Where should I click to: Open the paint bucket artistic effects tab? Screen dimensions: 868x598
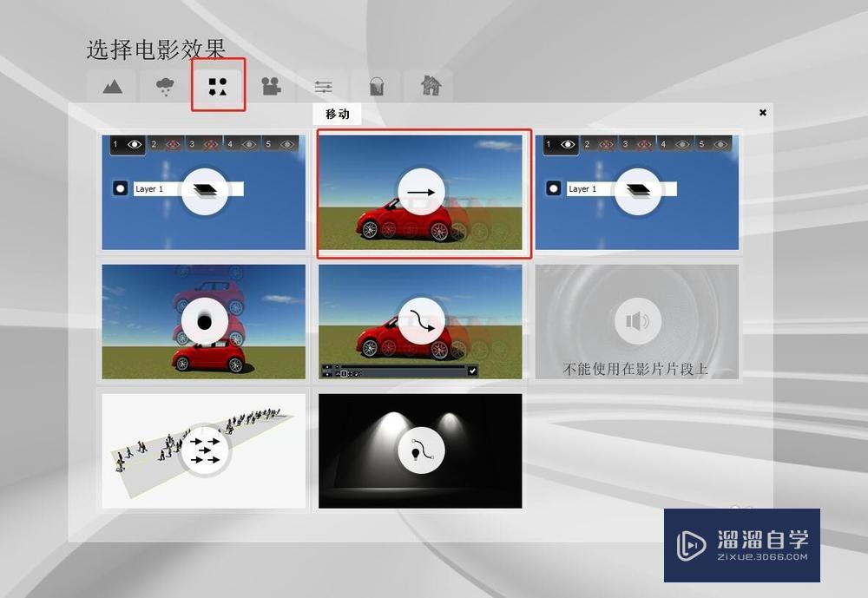coord(376,87)
